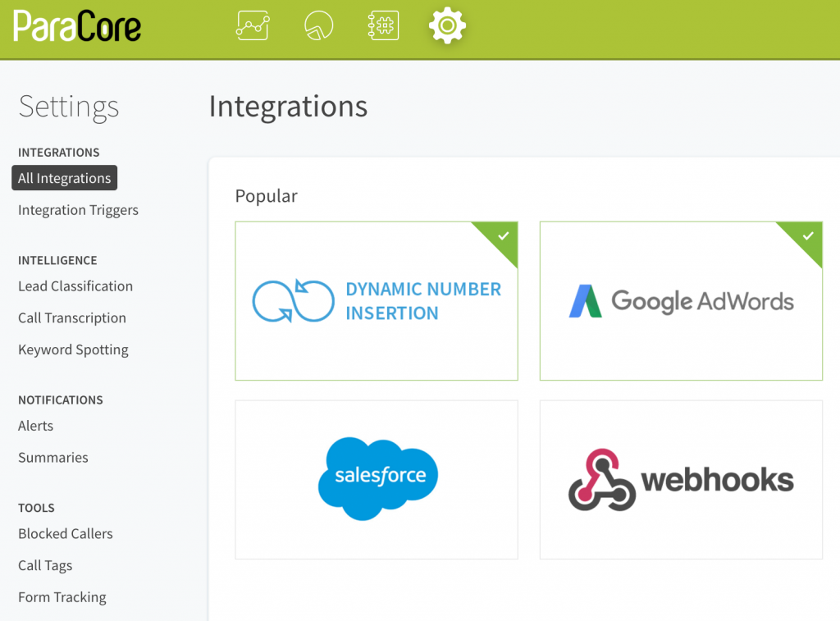Open Salesforce integration card
The width and height of the screenshot is (840, 621).
pos(377,480)
